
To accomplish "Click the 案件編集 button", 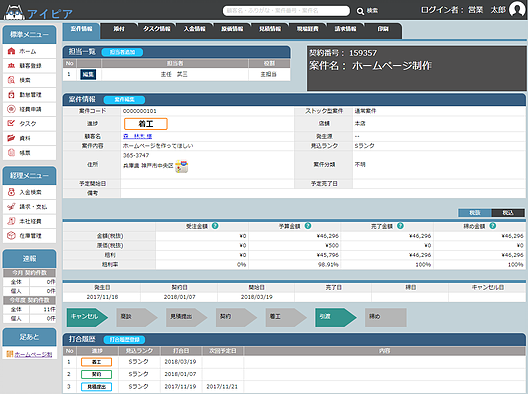I will pos(124,100).
